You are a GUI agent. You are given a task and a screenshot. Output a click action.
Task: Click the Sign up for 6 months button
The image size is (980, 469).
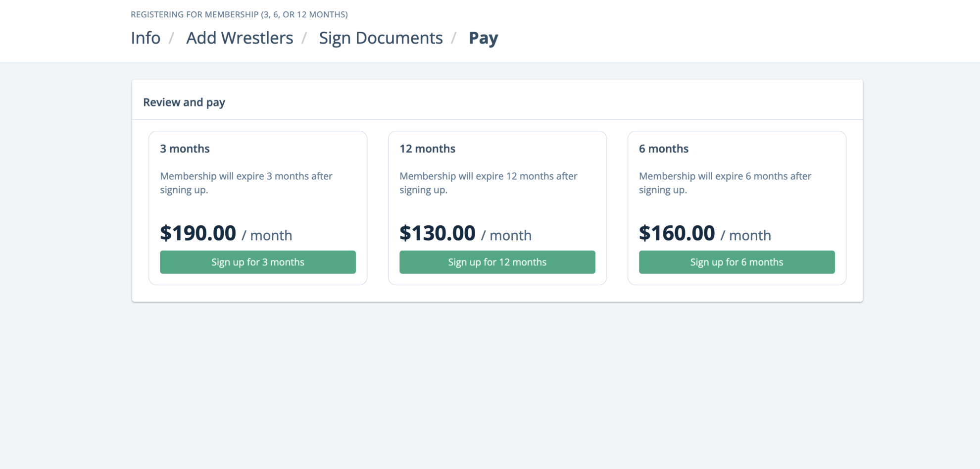[x=736, y=262]
